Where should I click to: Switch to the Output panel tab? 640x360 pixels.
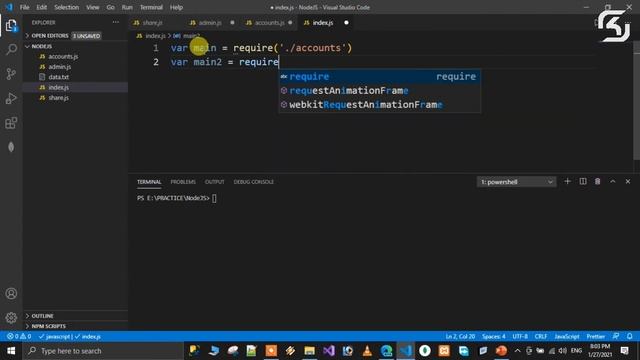point(214,182)
